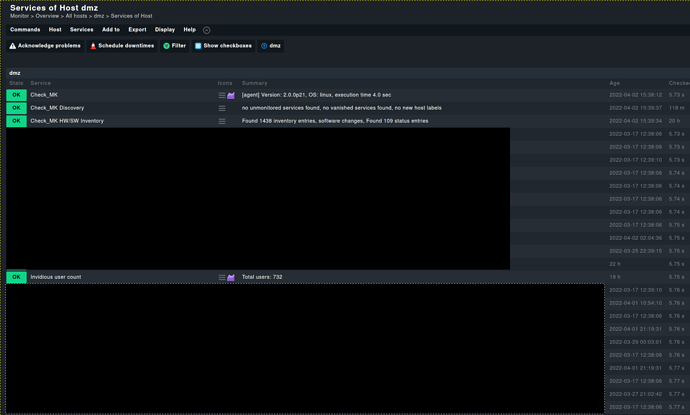Viewport: 690px width, 415px height.
Task: Open the Add to menu
Action: point(111,29)
